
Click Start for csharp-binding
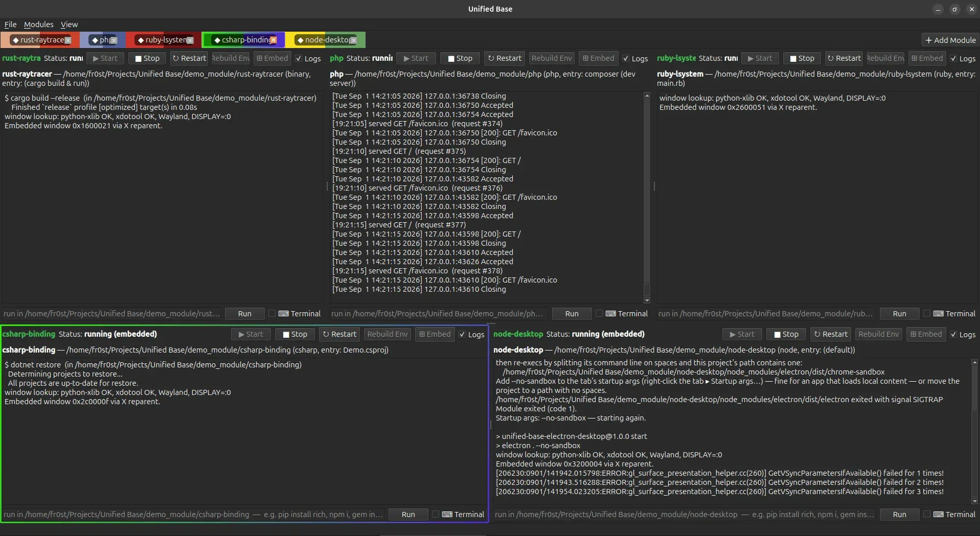251,334
